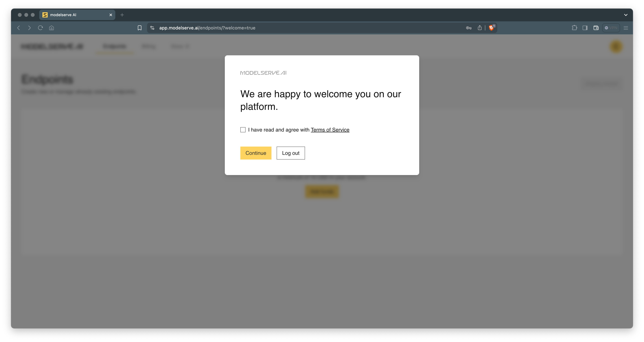Viewport: 644px width, 342px height.
Task: Select the modelserve AI browser tab
Action: click(x=77, y=15)
